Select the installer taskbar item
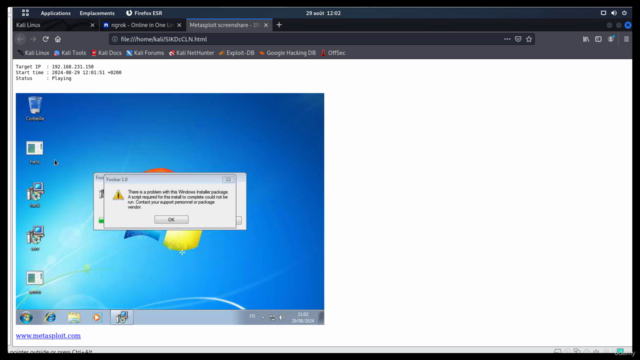Viewport: 640px width, 360px height. point(122,317)
